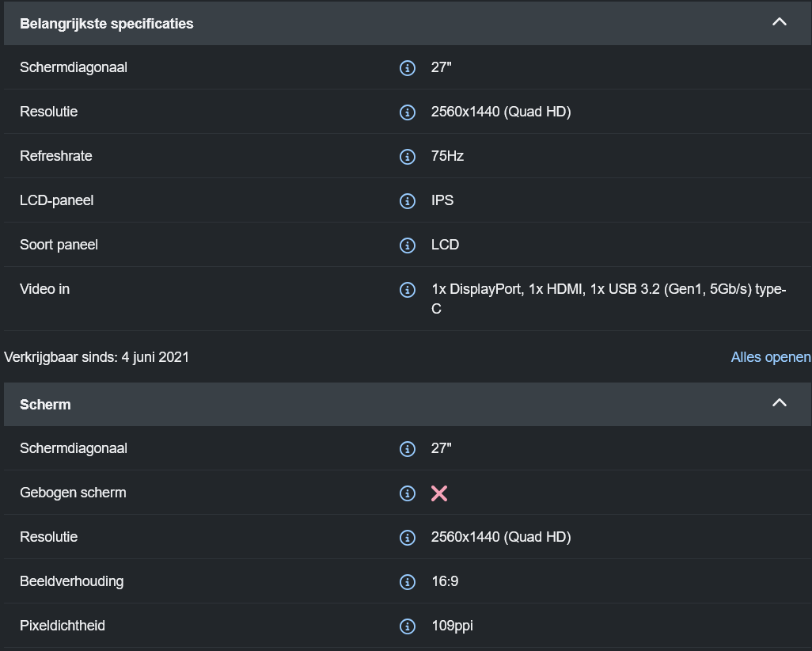Collapse the Scherm section using its chevron

click(x=780, y=403)
